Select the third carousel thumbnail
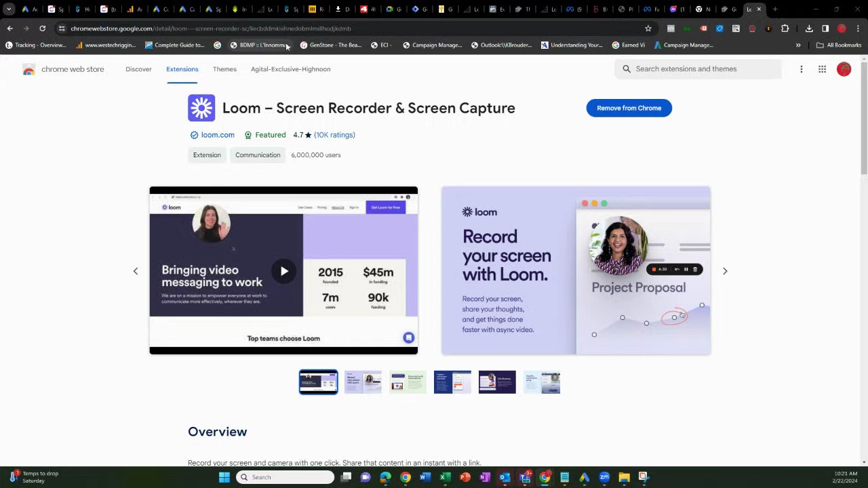Screen dimensions: 868x488 pos(408,382)
